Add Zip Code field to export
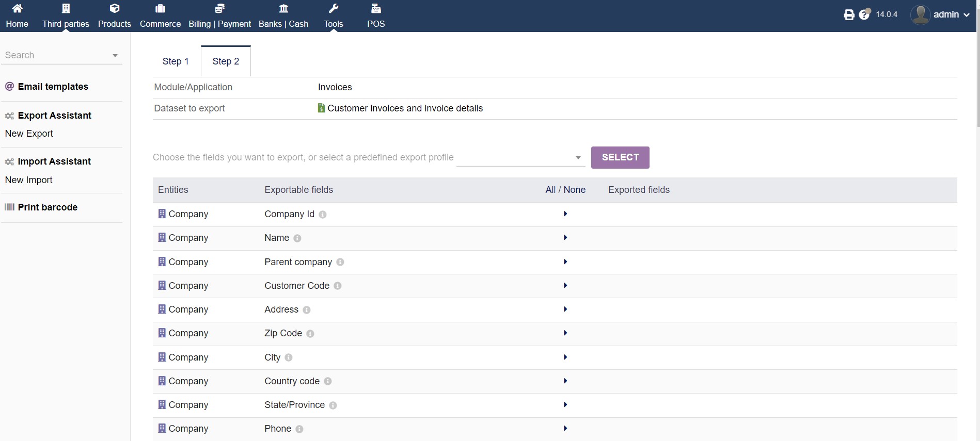The height and width of the screenshot is (441, 980). point(565,333)
